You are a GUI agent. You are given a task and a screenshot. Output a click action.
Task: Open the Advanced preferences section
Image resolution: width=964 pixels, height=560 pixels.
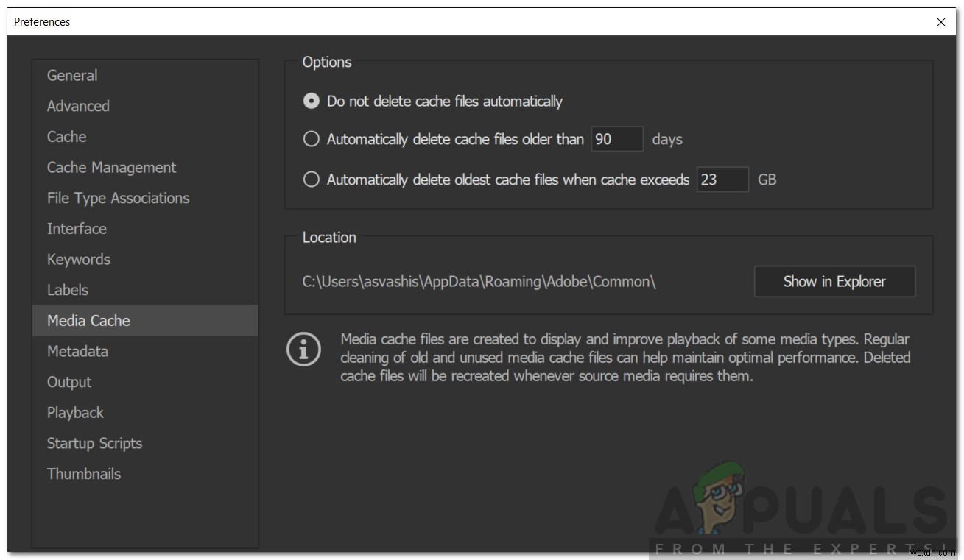pos(78,106)
